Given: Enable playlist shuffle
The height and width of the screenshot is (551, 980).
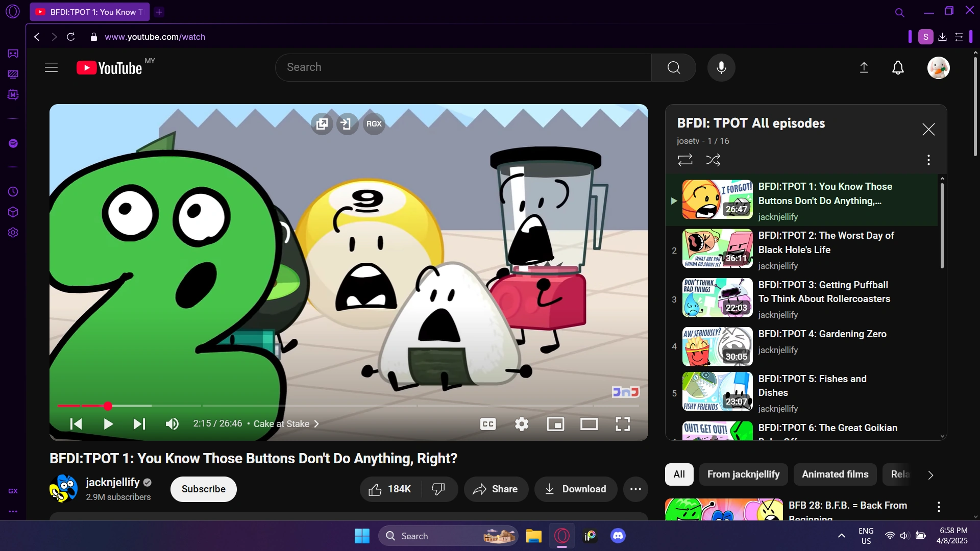Looking at the screenshot, I should tap(713, 160).
